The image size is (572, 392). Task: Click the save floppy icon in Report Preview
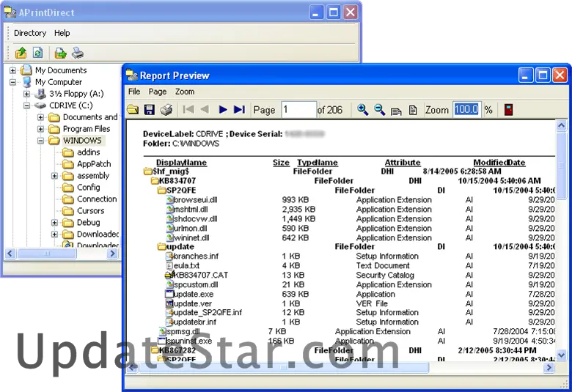click(x=149, y=109)
